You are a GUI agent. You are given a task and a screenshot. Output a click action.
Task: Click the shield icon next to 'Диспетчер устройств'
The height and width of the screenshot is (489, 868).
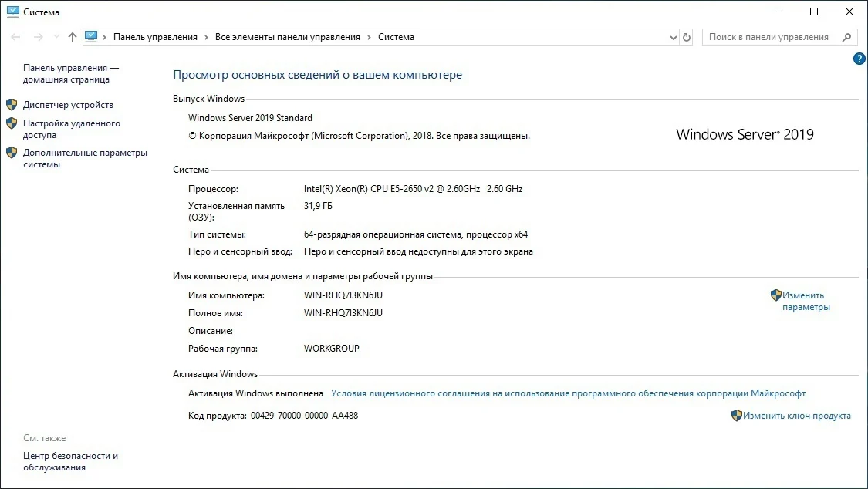point(12,105)
